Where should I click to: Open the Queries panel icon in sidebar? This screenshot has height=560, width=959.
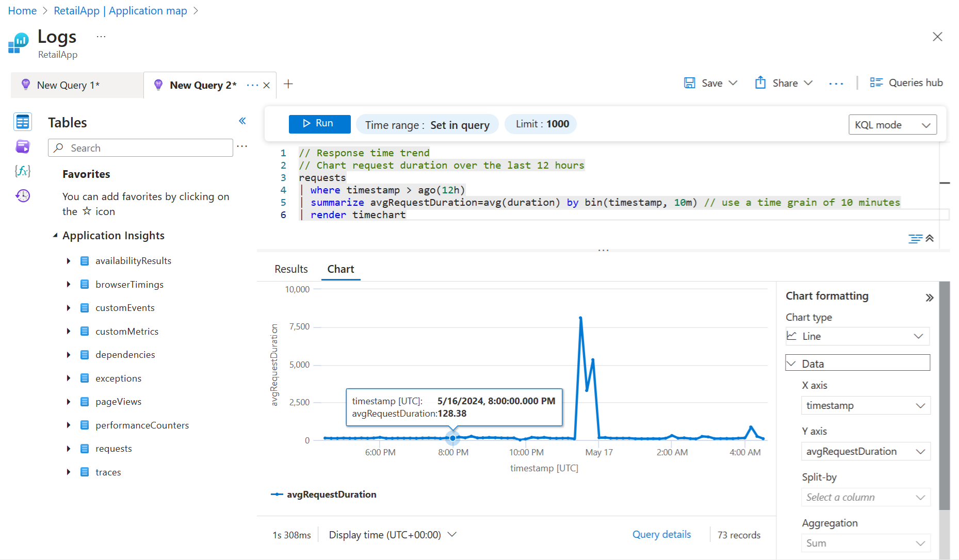pos(23,147)
